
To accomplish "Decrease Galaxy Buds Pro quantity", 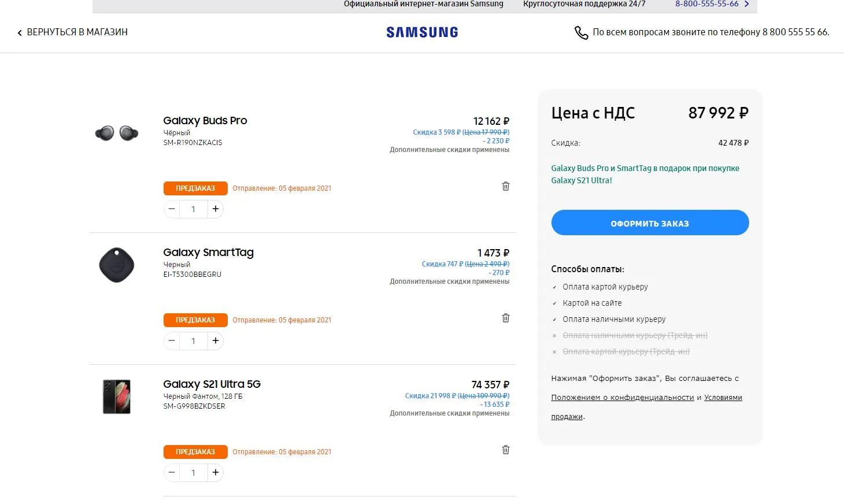I will coord(172,209).
